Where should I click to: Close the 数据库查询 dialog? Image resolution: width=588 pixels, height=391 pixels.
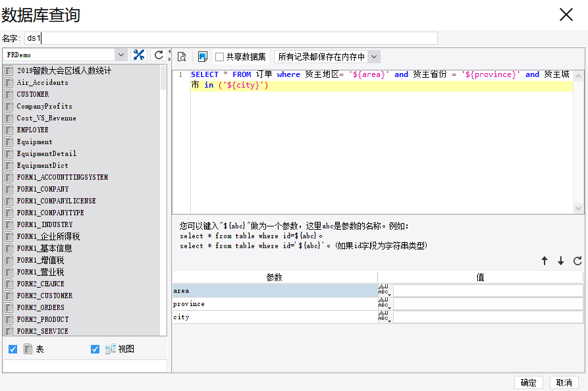point(566,15)
